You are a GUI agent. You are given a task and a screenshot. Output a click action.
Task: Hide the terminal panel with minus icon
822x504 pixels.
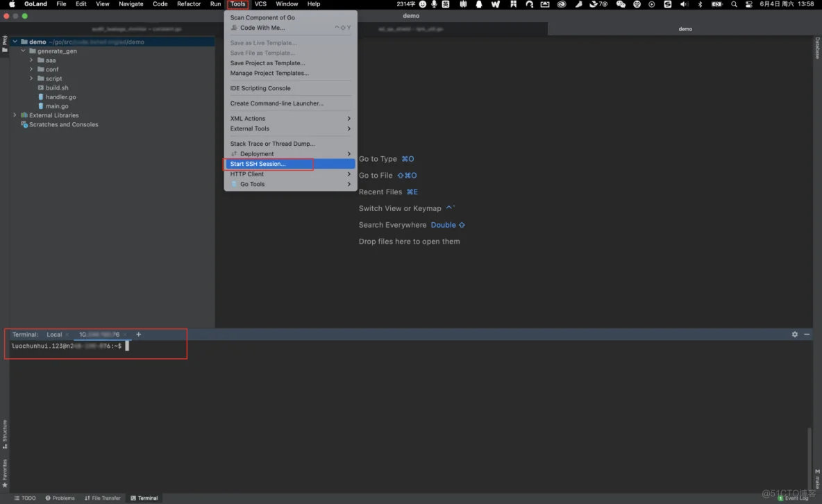(807, 335)
